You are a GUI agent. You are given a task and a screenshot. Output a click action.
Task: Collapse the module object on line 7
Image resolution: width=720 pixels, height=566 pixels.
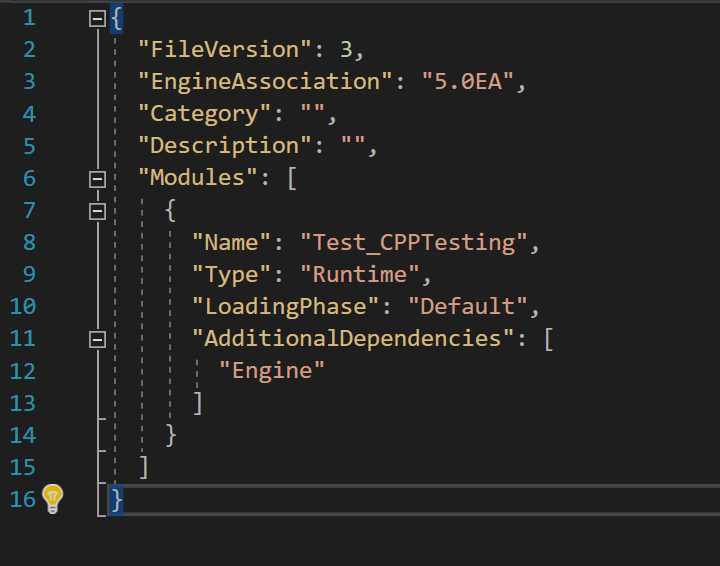click(x=97, y=212)
